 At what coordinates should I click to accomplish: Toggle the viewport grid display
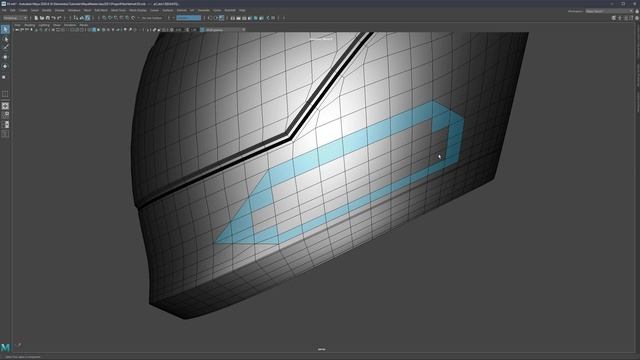[53, 30]
